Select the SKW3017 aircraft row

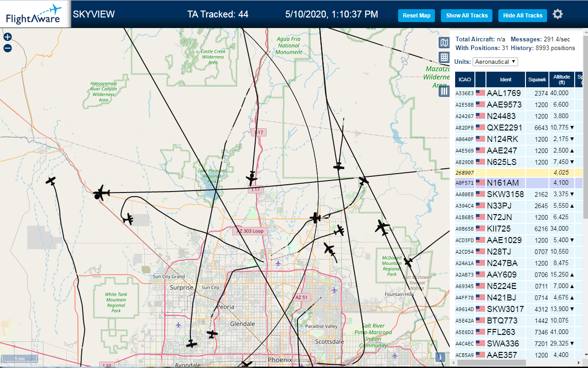click(x=519, y=309)
